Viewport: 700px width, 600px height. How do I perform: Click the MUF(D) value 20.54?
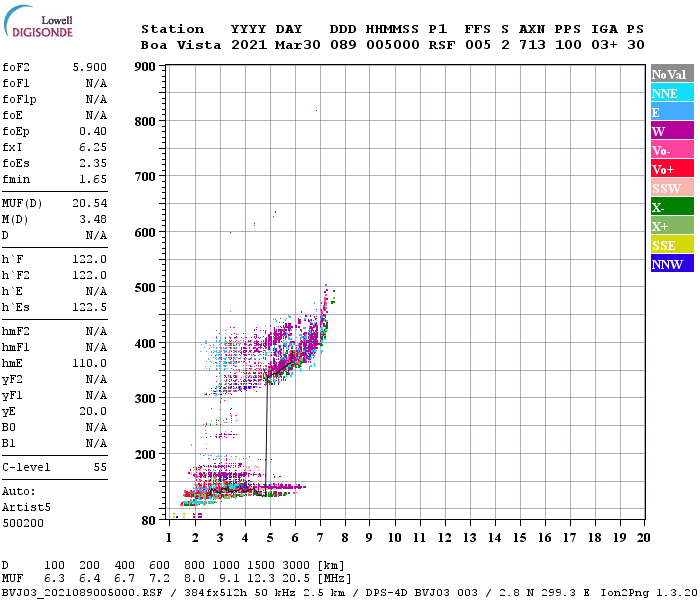pos(90,204)
